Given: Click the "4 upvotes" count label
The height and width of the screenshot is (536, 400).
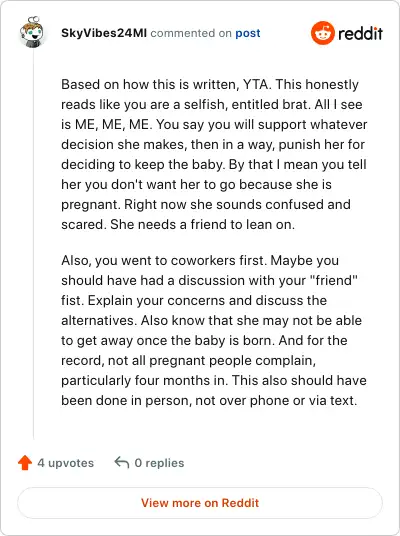Looking at the screenshot, I should (65, 463).
